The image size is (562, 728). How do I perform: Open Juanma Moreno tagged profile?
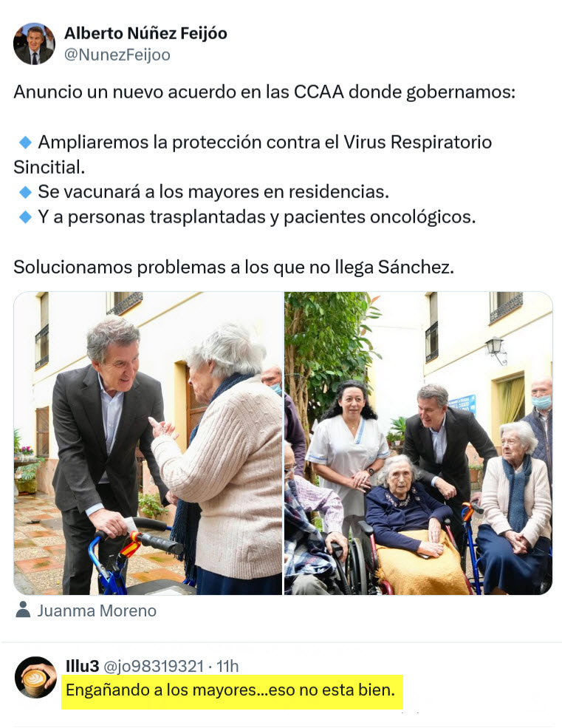point(97,610)
